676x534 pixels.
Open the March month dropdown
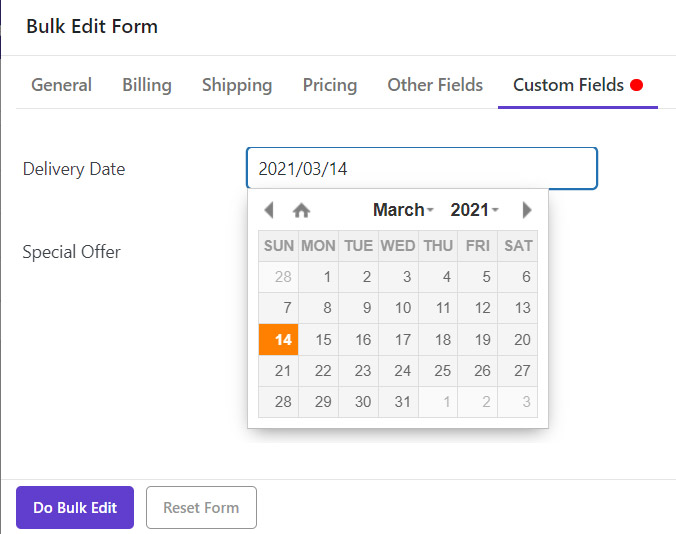[403, 210]
